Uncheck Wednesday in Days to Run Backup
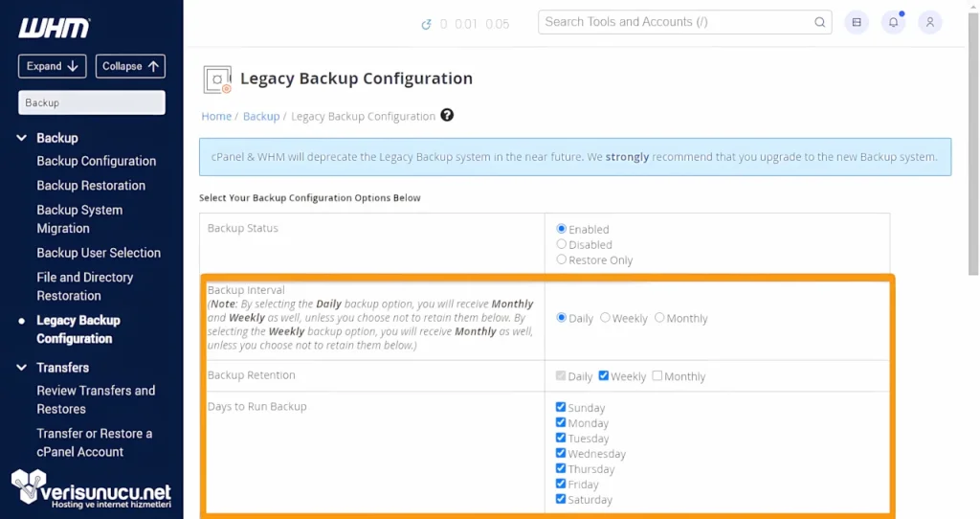Image resolution: width=980 pixels, height=519 pixels. pyautogui.click(x=561, y=453)
